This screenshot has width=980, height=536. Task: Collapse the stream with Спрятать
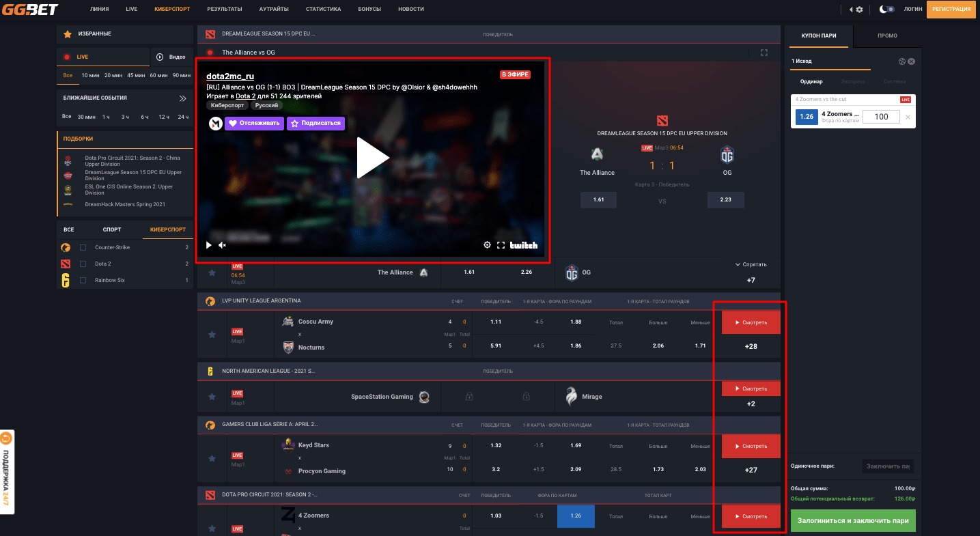[751, 264]
